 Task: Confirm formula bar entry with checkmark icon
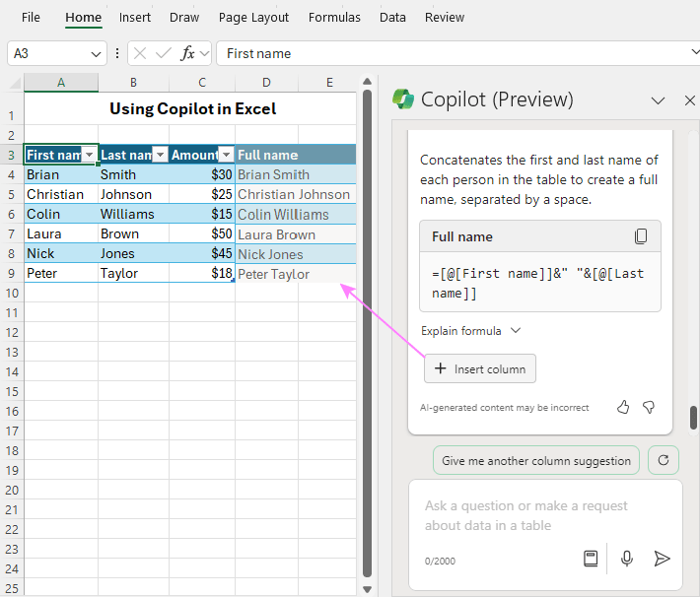point(164,53)
